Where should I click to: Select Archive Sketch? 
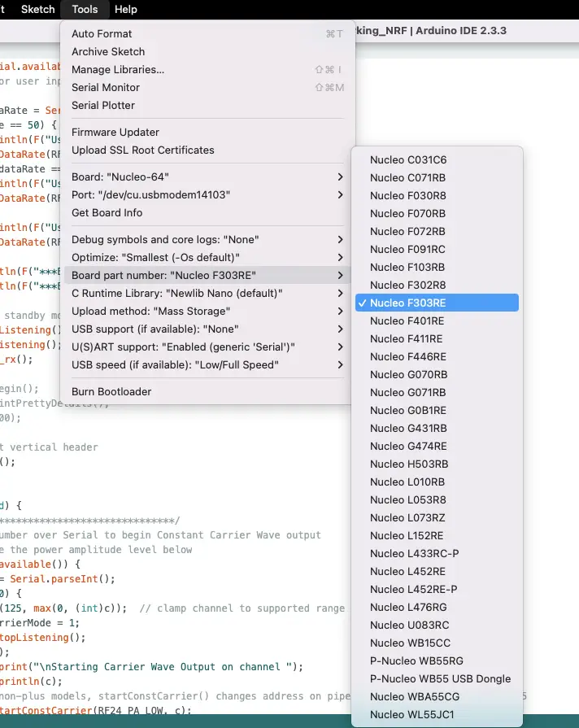207,51
